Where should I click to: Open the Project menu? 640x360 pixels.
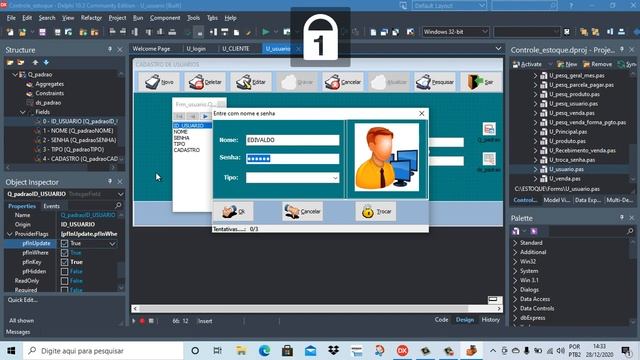click(117, 18)
